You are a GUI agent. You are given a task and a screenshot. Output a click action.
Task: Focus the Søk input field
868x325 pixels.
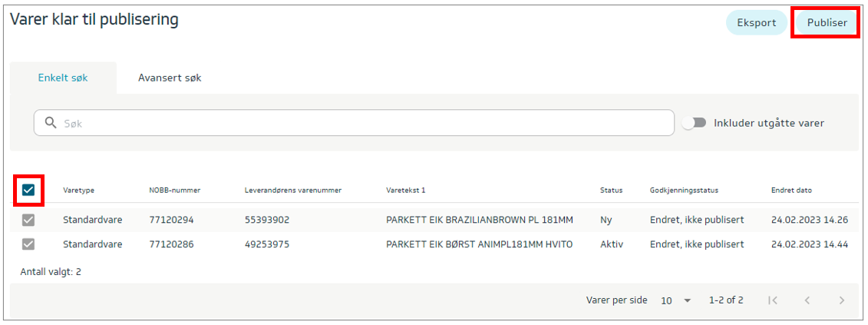361,123
